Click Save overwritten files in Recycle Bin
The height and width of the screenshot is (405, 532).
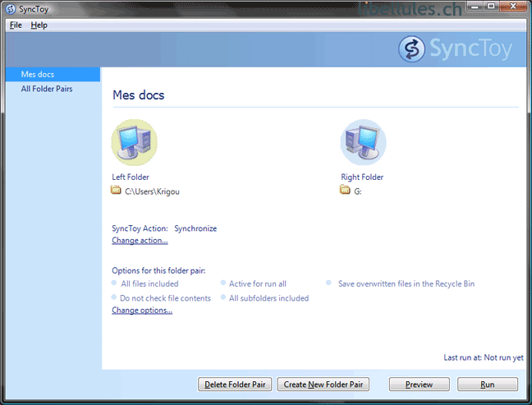[x=406, y=283]
